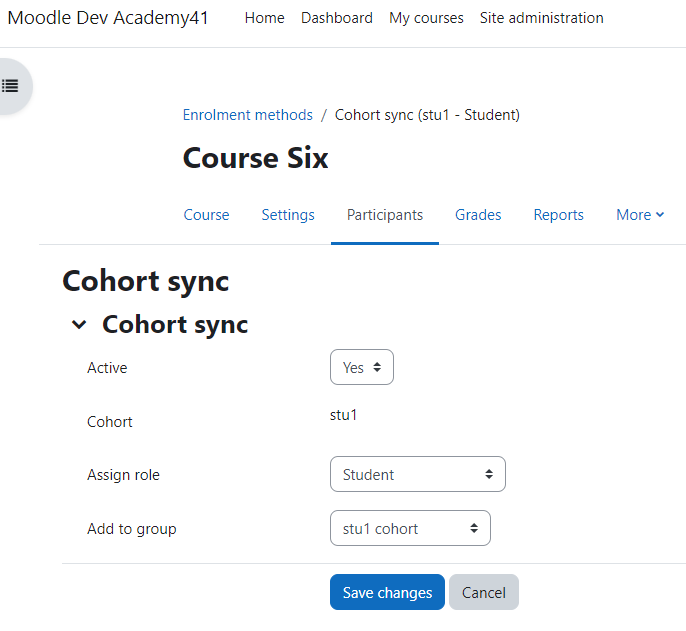The image size is (686, 631).
Task: Switch to the Reports tab
Action: 559,215
